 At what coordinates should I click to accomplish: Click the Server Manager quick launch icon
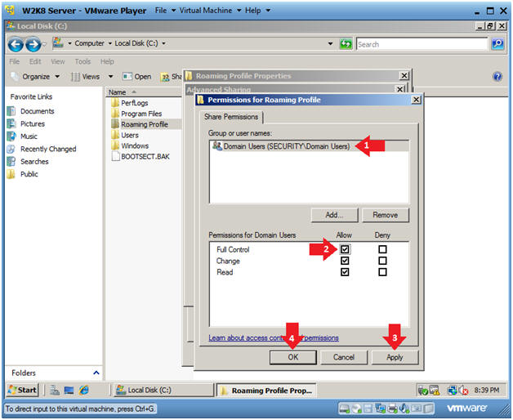click(54, 390)
